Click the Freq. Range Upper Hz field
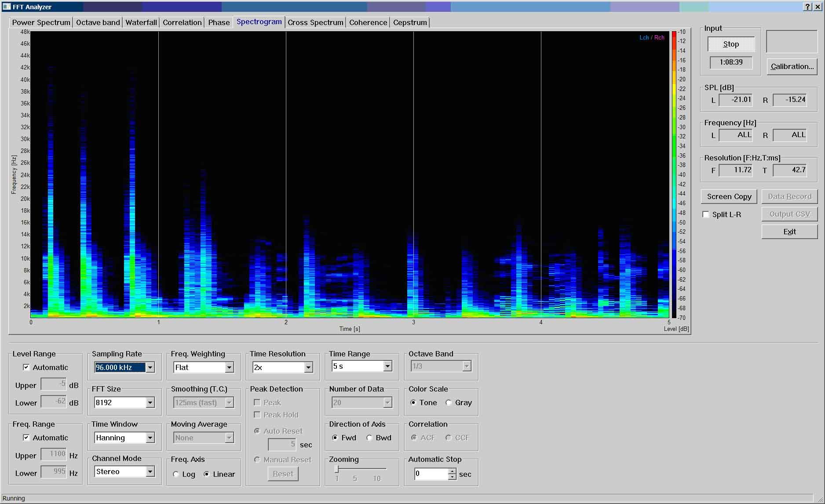825x504 pixels. [x=54, y=454]
